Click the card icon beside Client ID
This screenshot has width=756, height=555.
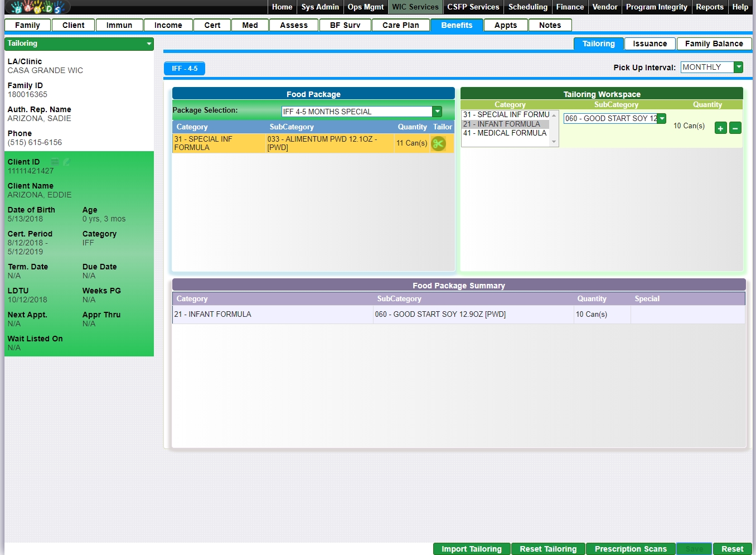click(x=55, y=162)
